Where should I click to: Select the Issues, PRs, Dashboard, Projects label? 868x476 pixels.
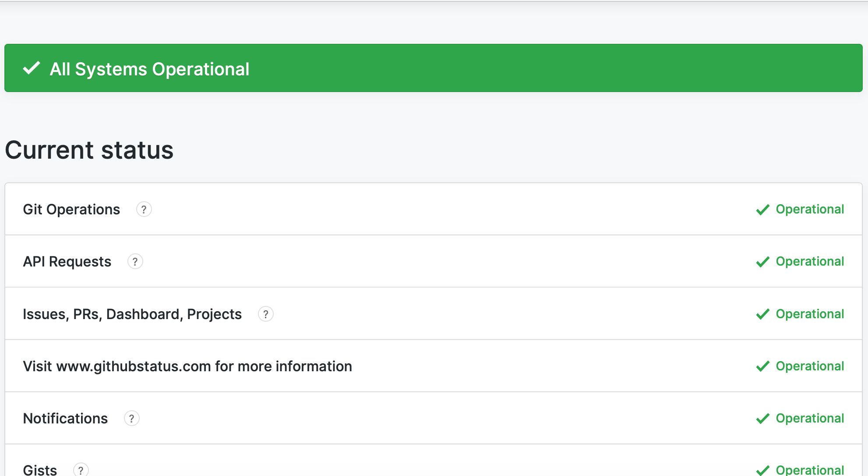(x=132, y=314)
